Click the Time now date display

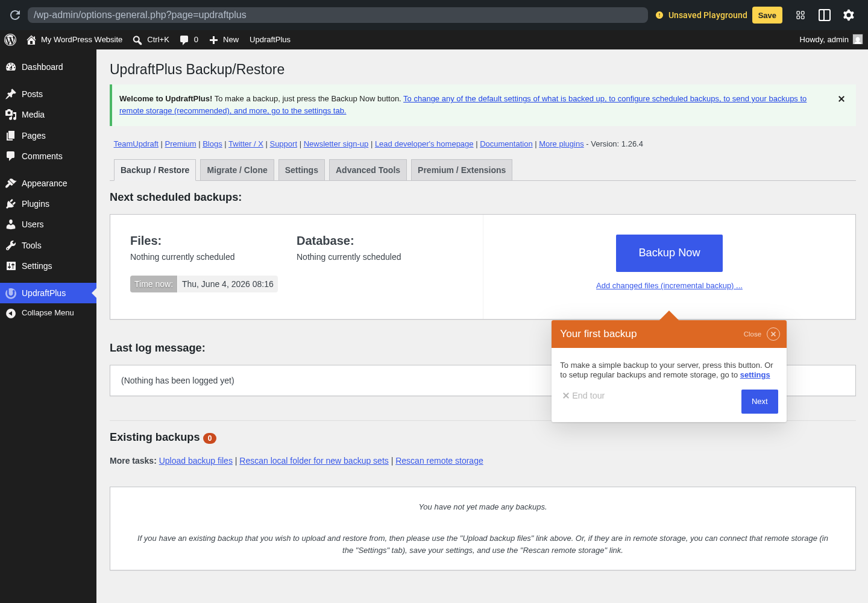coord(228,284)
